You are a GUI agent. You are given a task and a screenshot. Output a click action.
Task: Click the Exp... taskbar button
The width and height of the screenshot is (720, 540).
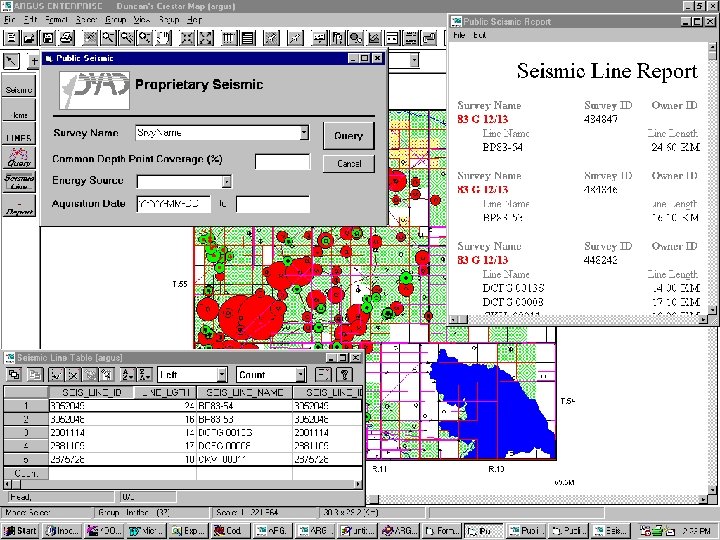pyautogui.click(x=188, y=530)
